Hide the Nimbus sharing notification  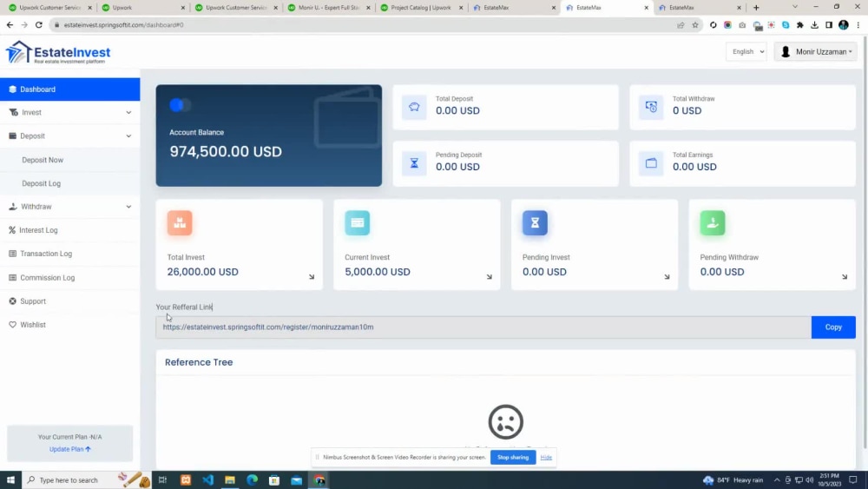546,458
